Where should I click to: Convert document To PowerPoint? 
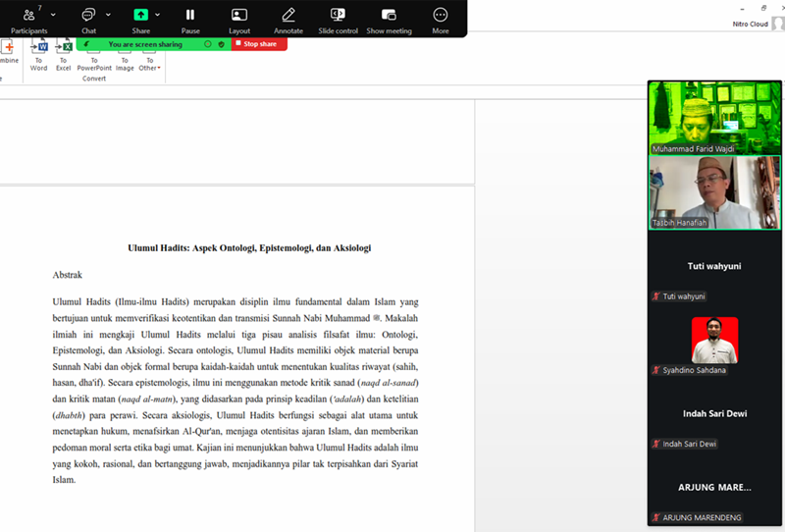94,56
